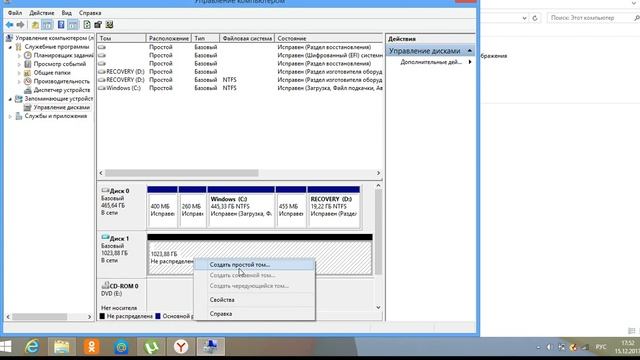The image size is (640, 360).
Task: Select the Event Viewer icon in tree
Action: point(28,64)
